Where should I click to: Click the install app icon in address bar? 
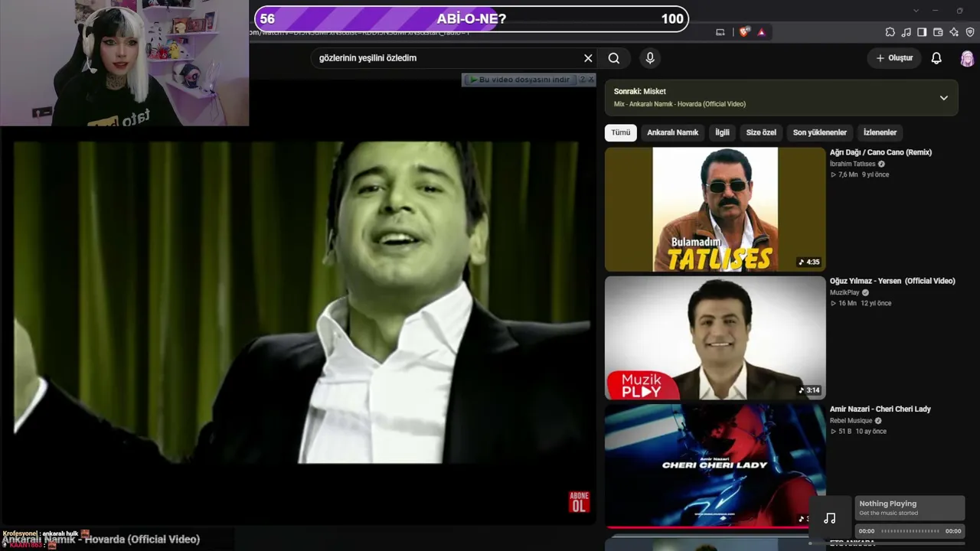720,32
